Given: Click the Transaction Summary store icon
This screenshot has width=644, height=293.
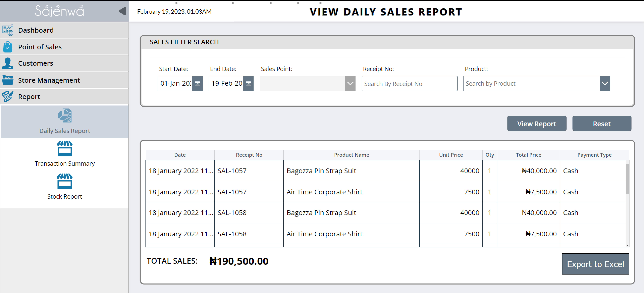Looking at the screenshot, I should point(65,148).
